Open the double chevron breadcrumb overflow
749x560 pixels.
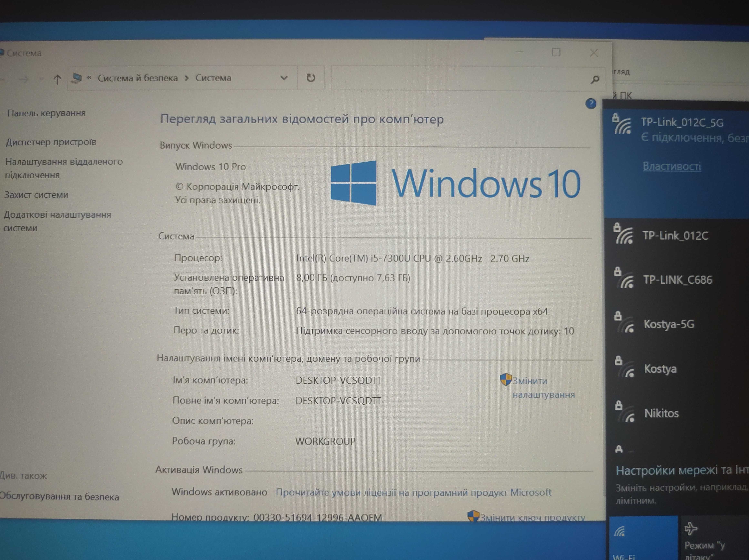click(x=89, y=78)
